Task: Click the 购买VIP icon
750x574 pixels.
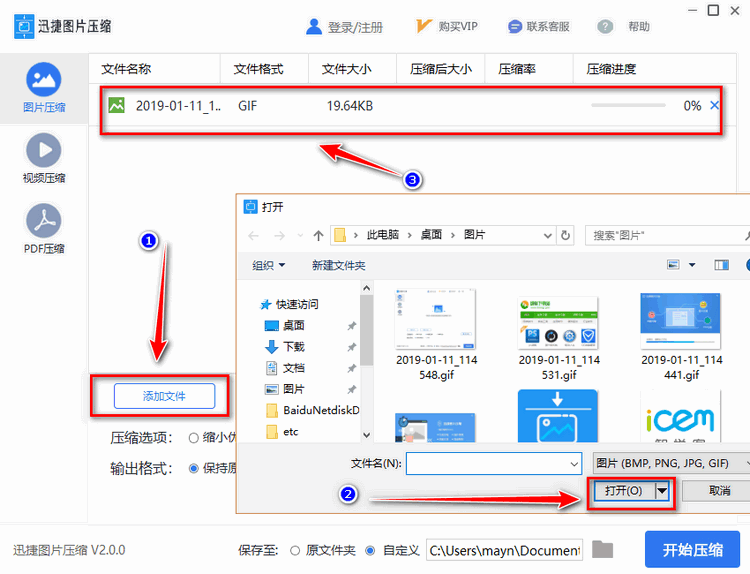Action: click(x=423, y=26)
